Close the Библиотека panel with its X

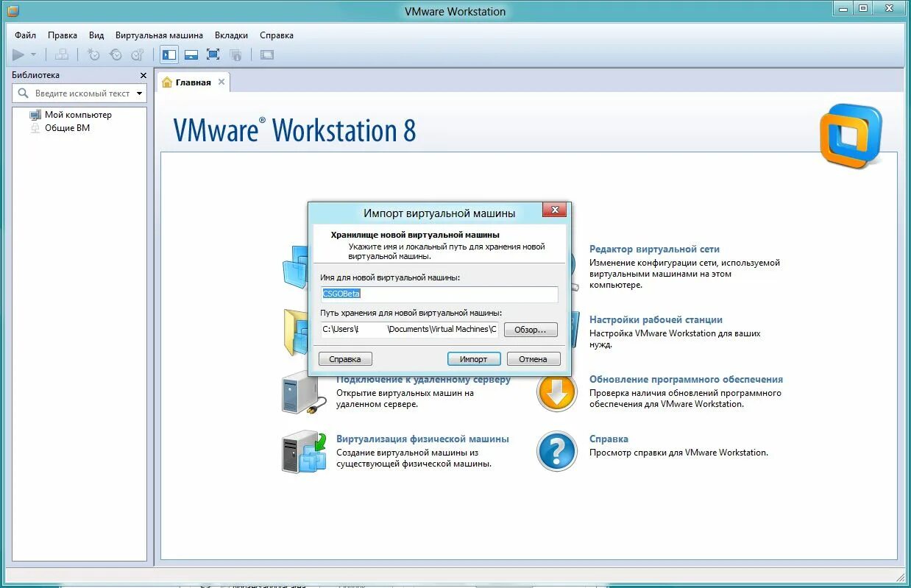click(x=143, y=75)
